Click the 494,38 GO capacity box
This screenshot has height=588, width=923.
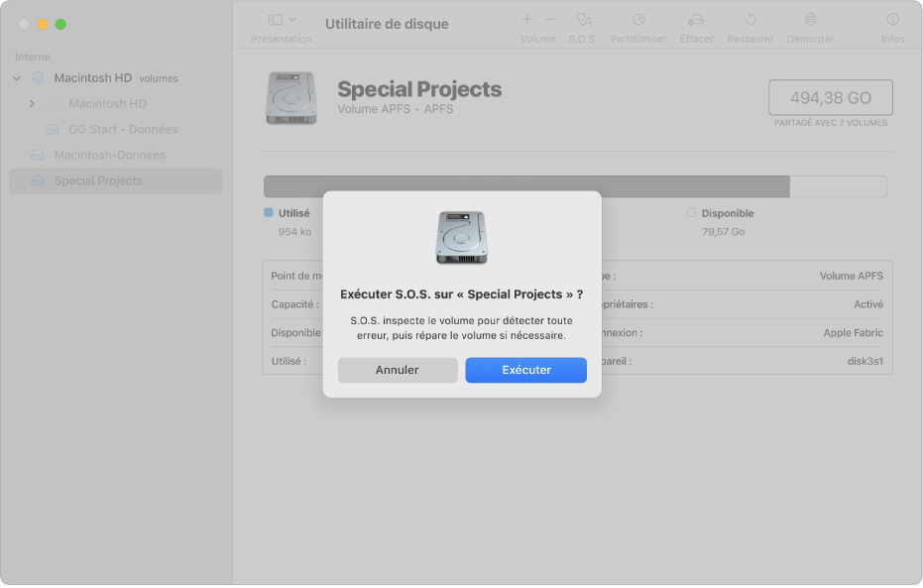coord(831,98)
